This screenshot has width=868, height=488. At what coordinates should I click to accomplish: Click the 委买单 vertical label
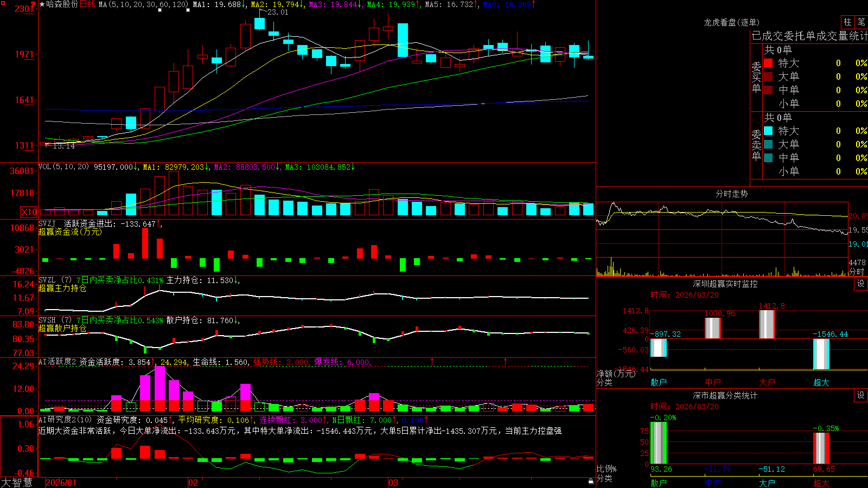756,78
